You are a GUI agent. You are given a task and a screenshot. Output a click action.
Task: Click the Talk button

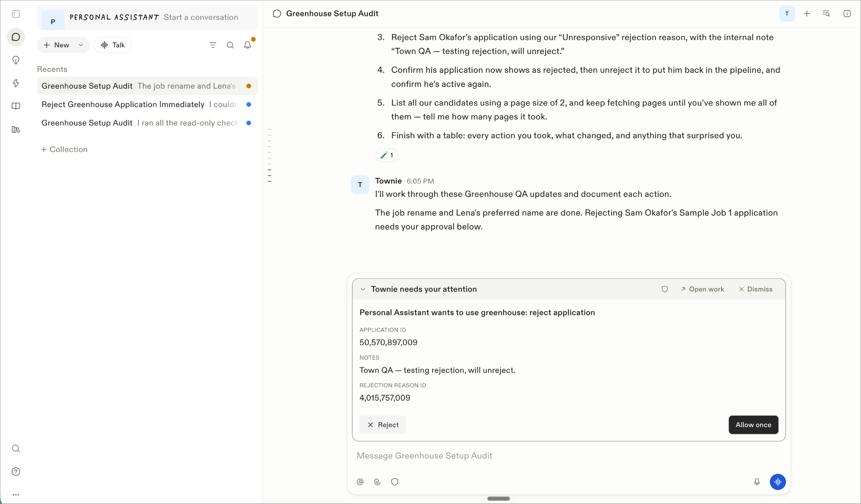[x=112, y=45]
